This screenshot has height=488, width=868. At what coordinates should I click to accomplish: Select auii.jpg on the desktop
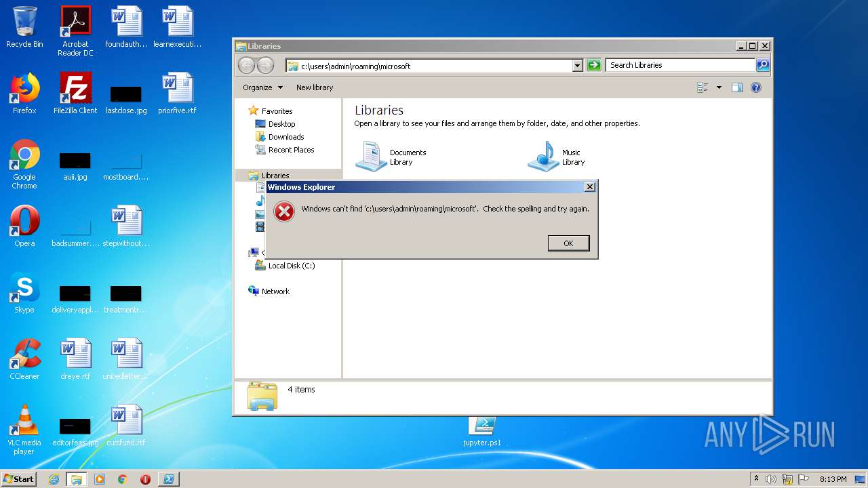pyautogui.click(x=75, y=166)
